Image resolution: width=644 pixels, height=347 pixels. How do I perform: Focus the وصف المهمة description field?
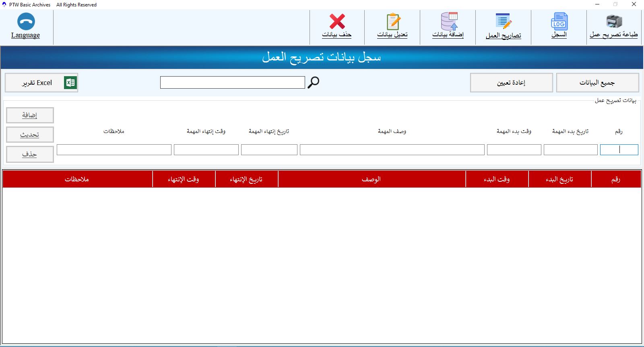(x=392, y=150)
